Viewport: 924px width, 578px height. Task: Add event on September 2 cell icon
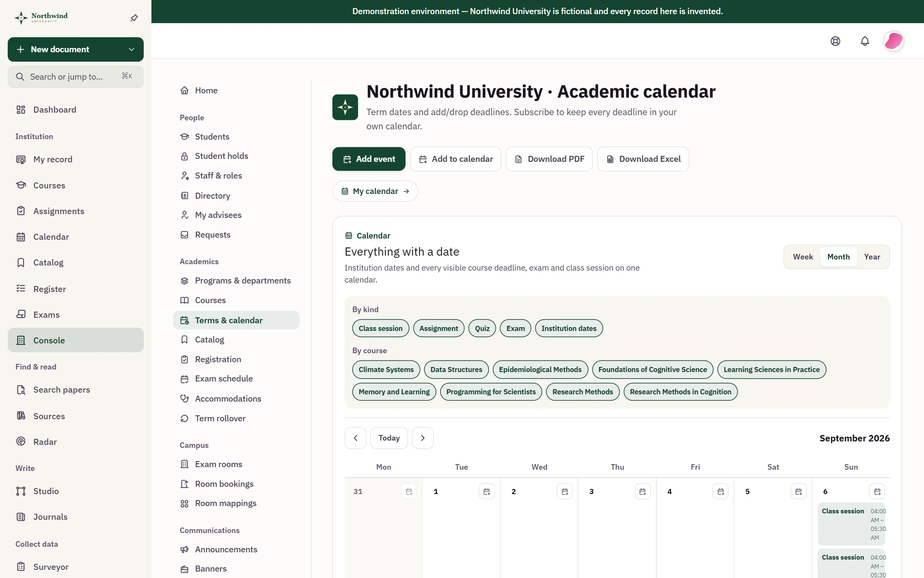pos(565,492)
